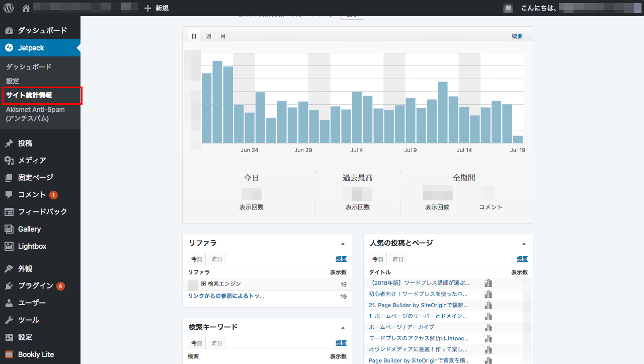This screenshot has width=644, height=364.
Task: Open フィードバック via its form icon
Action: [x=9, y=212]
